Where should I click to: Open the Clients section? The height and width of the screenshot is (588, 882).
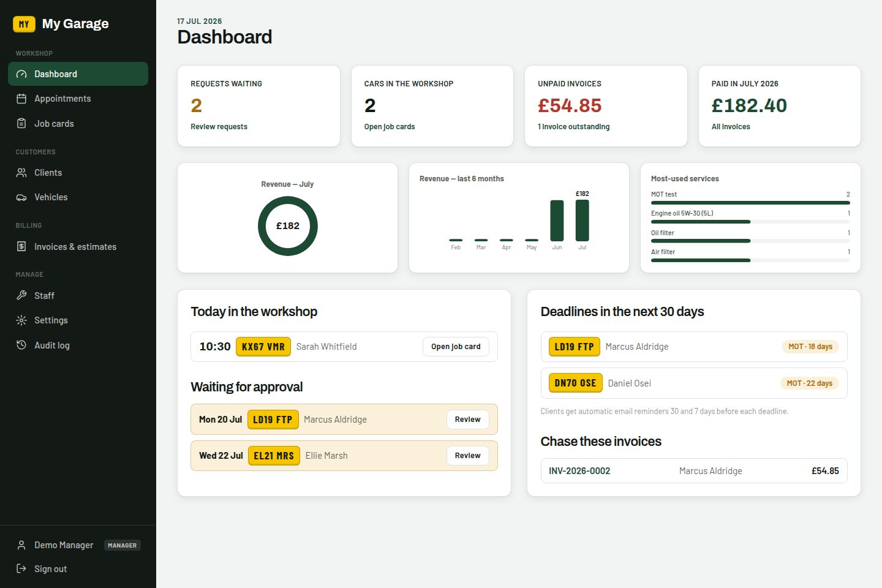78,173
